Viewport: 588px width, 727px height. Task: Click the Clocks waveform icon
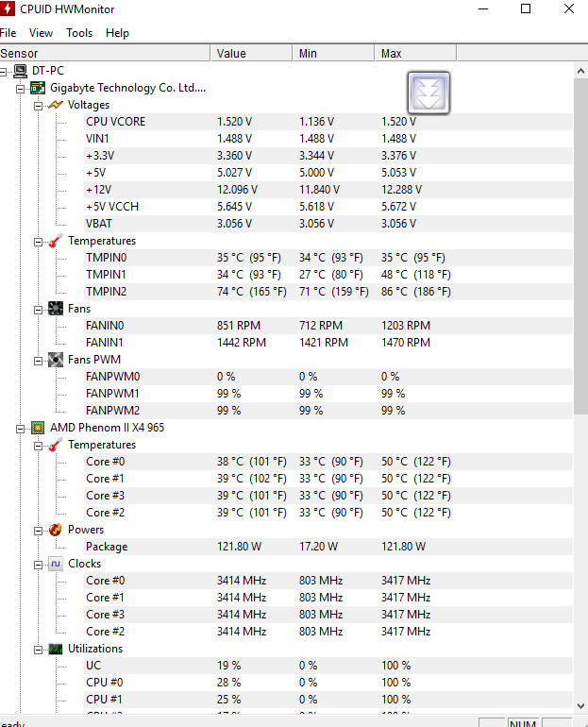coord(56,564)
